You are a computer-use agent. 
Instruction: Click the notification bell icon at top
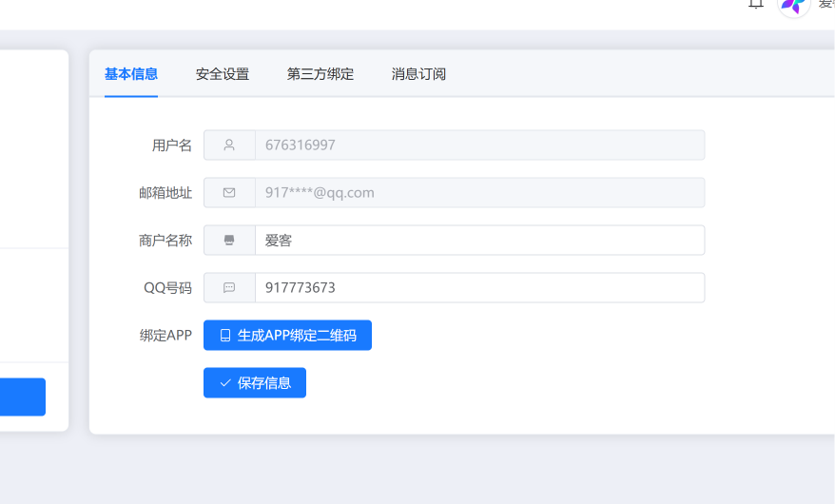(756, 4)
